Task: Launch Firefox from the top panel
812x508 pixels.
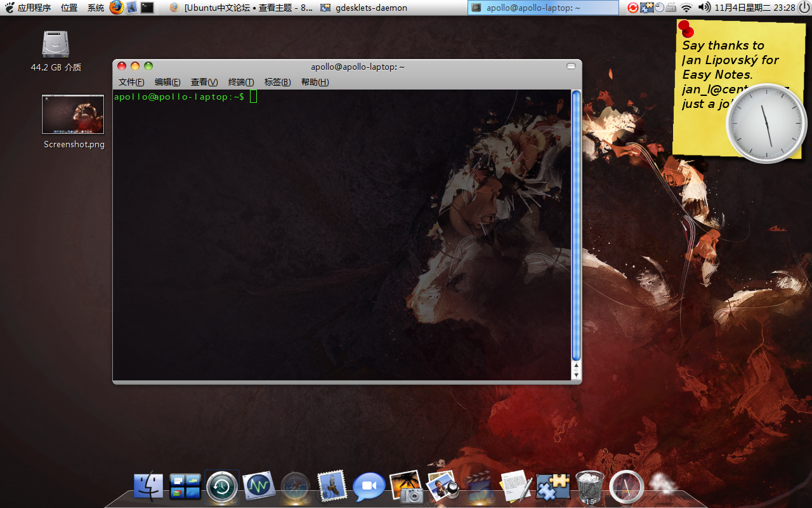Action: pos(117,8)
